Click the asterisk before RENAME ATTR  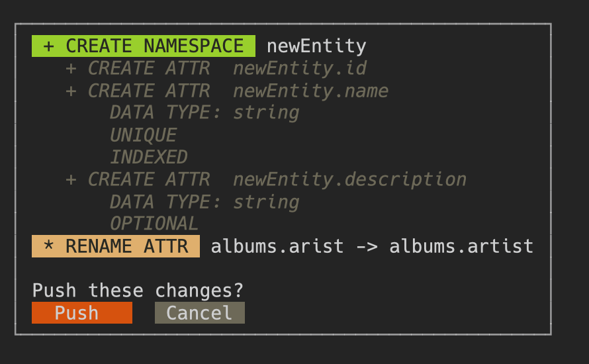49,246
